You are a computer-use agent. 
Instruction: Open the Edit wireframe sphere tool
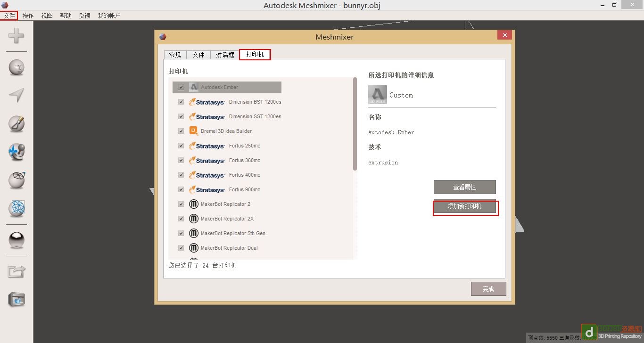(17, 180)
